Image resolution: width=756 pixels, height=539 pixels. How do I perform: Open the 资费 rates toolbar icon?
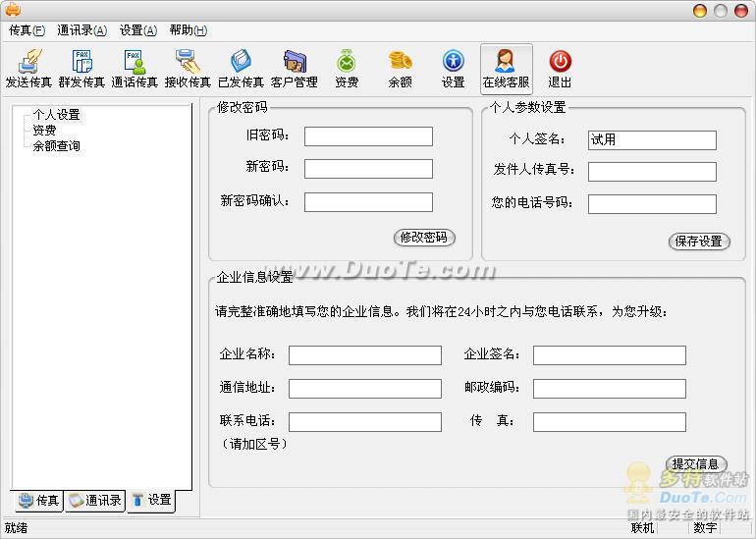[347, 69]
